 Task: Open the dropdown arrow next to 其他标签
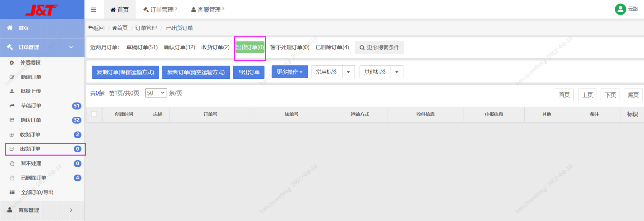tap(397, 72)
